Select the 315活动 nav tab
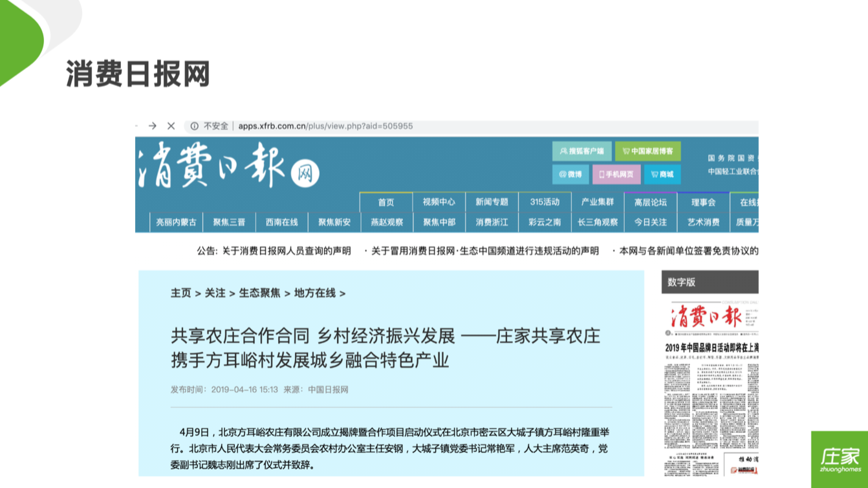868x488 pixels. pyautogui.click(x=545, y=202)
